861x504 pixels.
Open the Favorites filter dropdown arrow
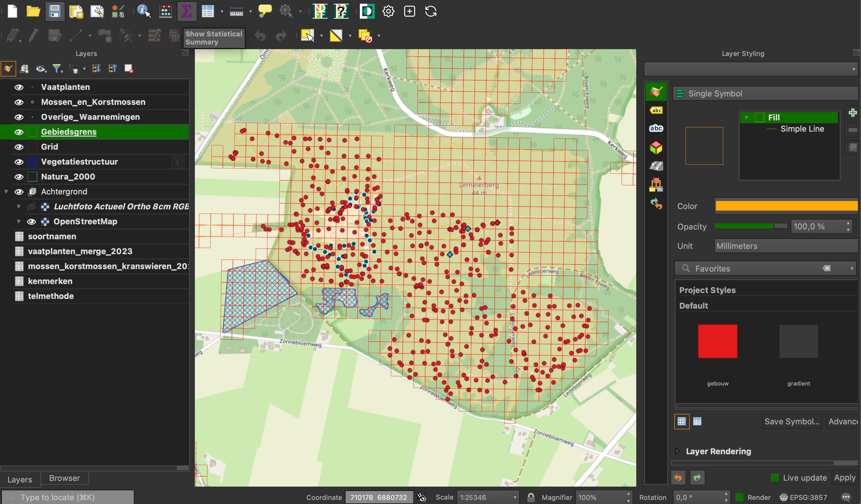click(852, 268)
